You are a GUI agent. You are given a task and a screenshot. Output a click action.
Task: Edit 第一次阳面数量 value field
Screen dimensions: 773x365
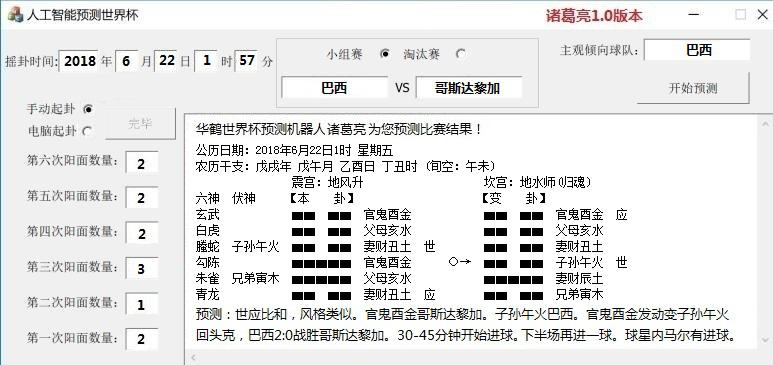click(x=141, y=339)
